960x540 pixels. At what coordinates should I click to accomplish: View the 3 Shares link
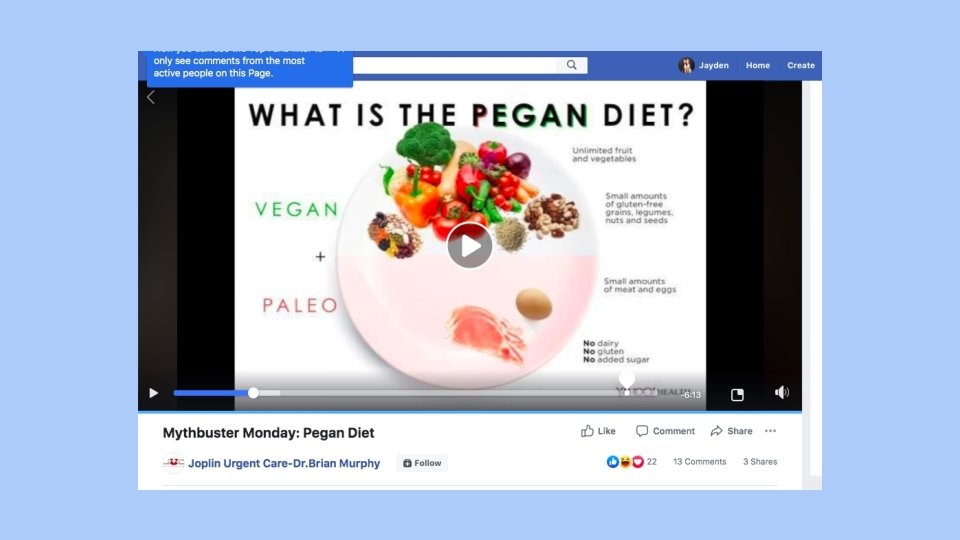point(760,462)
